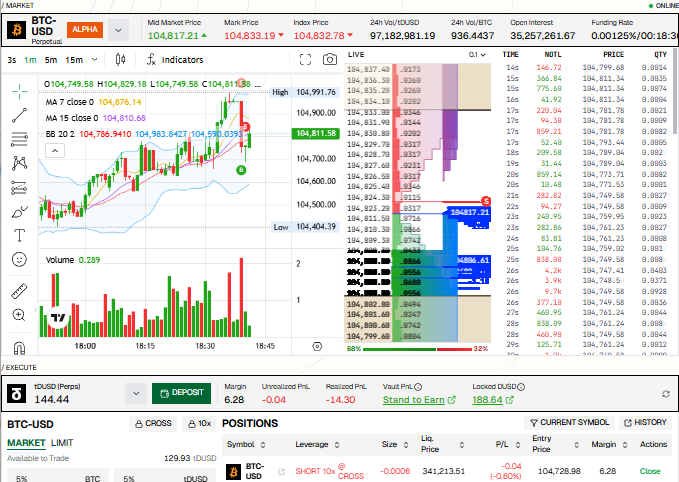The image size is (679, 482).
Task: Click the Indicators label
Action: coord(182,60)
